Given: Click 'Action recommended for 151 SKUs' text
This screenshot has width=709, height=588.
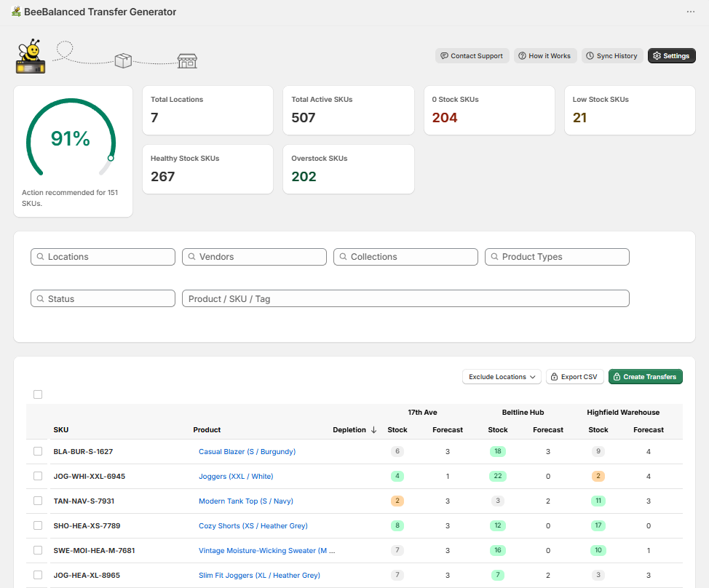Looking at the screenshot, I should point(70,198).
